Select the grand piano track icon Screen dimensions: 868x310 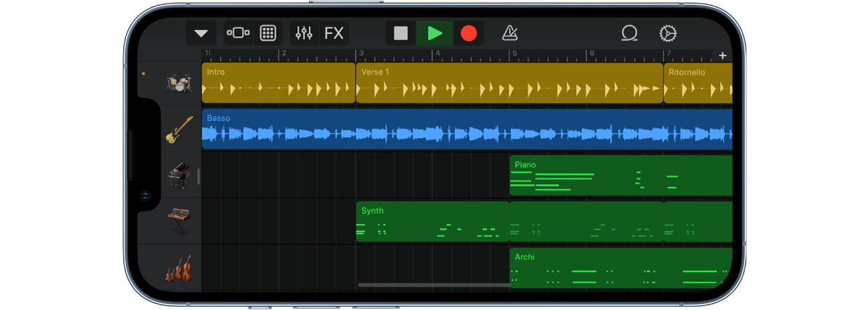click(179, 176)
